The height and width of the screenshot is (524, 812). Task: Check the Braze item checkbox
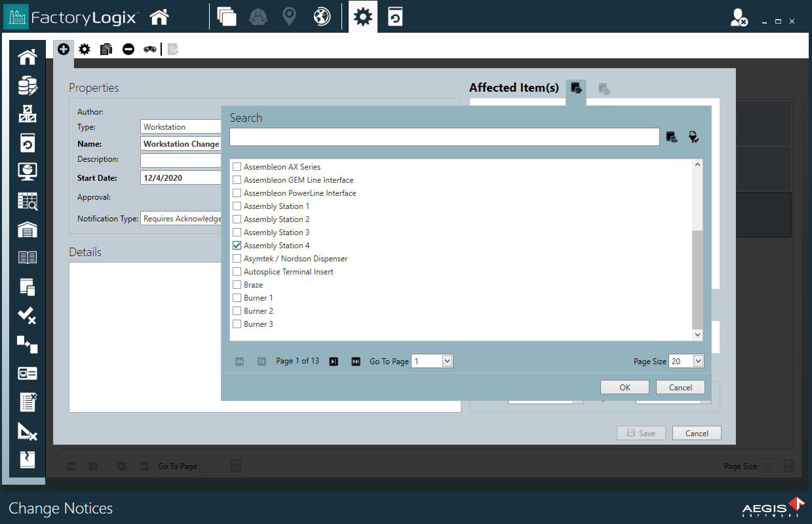(x=237, y=284)
